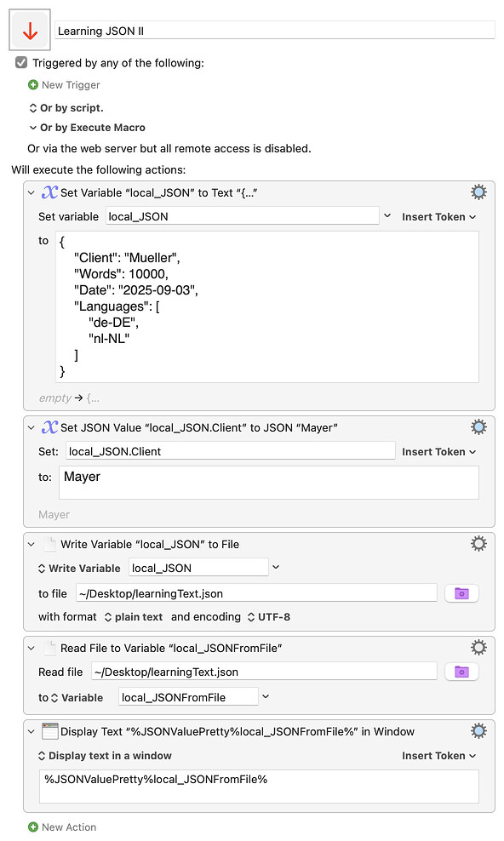The width and height of the screenshot is (504, 841).
Task: Toggle the "Triggered by any of the following" checkbox
Action: (x=21, y=63)
